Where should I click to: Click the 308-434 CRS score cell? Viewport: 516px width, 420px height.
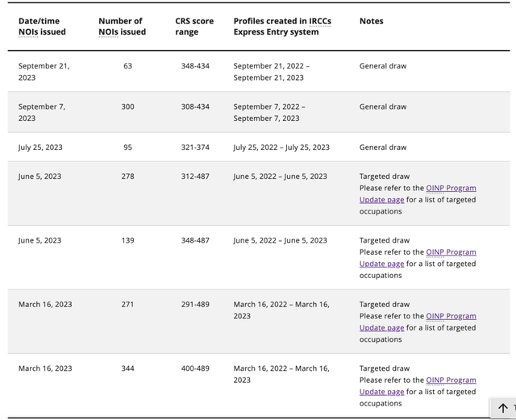click(195, 106)
